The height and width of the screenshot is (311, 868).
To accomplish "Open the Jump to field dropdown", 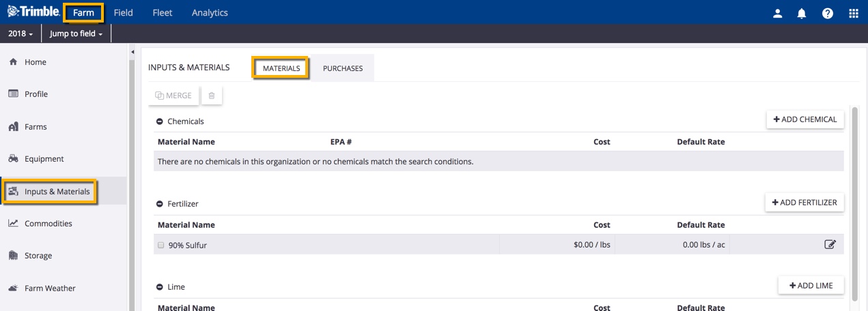I will pos(76,34).
